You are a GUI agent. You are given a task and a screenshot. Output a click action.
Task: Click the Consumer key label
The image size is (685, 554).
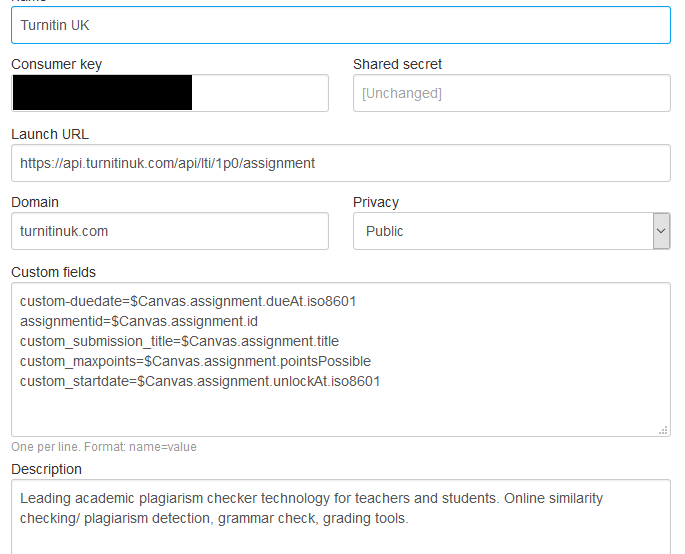click(x=56, y=64)
